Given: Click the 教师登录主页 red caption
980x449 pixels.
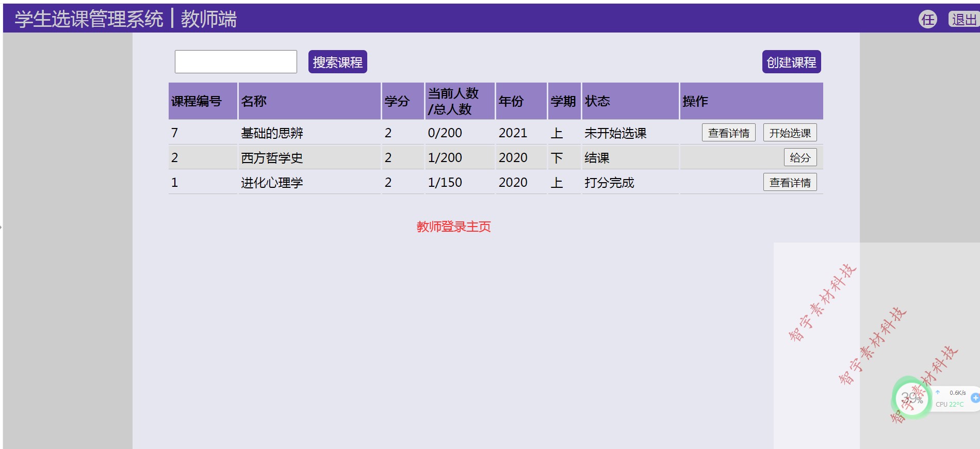Looking at the screenshot, I should (454, 227).
